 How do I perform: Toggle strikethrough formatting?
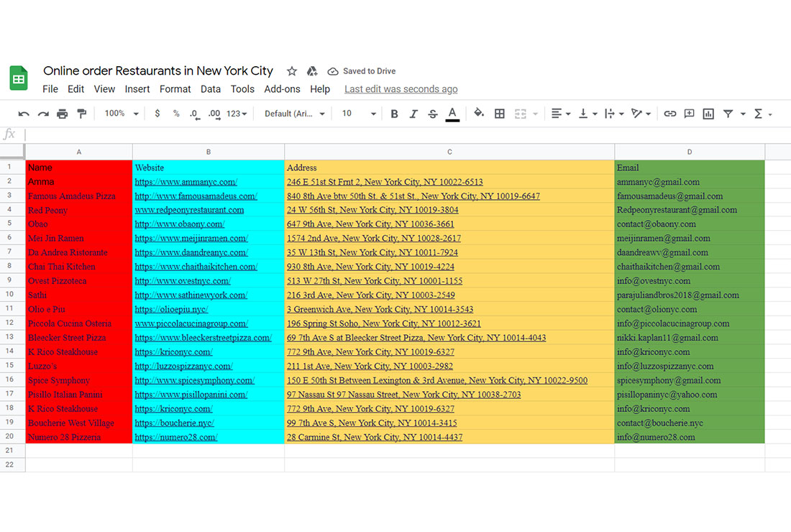point(433,114)
